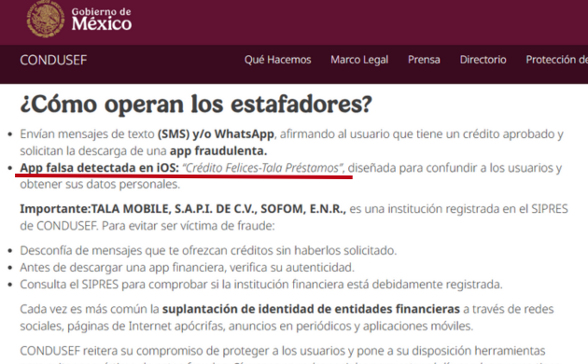Viewport: 588px width, 364px height.
Task: Click the text diseñada para confundir a los usuarios
Action: coord(455,168)
